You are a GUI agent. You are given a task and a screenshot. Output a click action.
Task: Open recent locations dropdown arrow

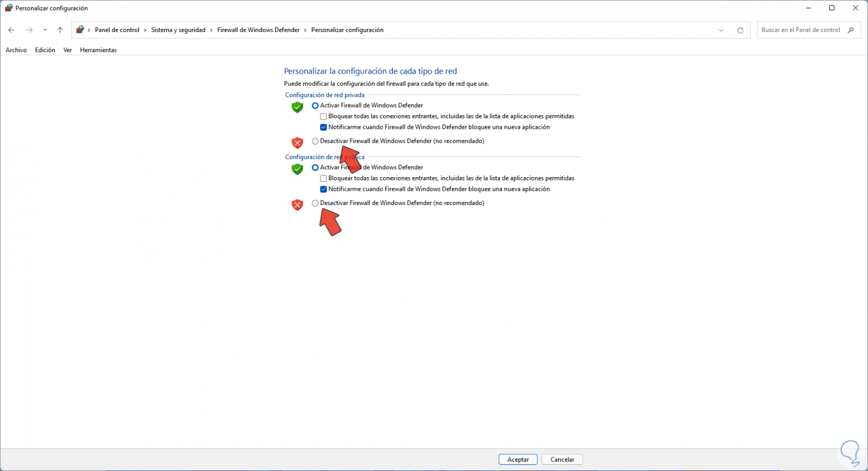pyautogui.click(x=45, y=30)
